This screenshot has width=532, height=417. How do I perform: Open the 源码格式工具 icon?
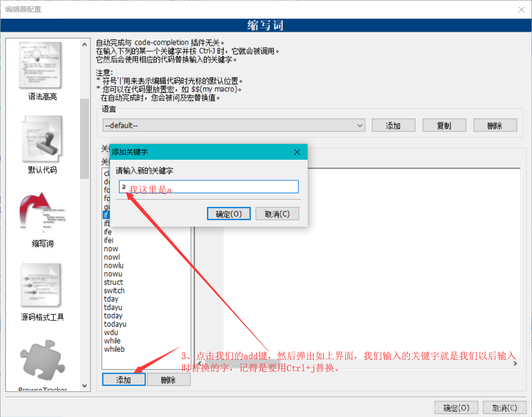pos(42,285)
